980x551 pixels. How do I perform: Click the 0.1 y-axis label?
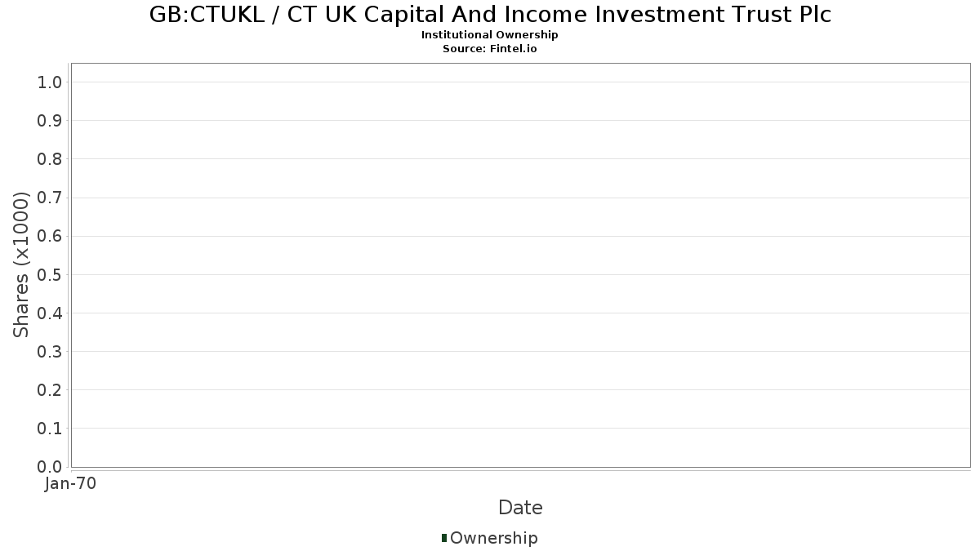[50, 428]
